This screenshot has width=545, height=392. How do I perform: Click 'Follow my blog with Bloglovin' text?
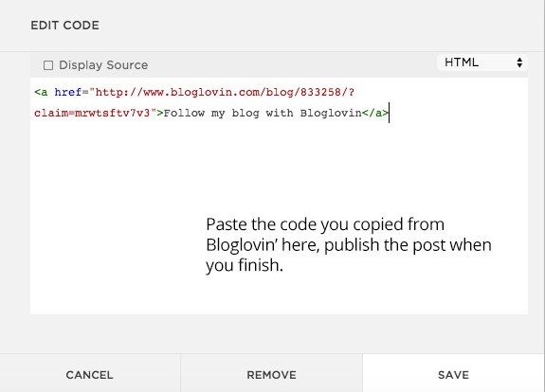point(263,114)
